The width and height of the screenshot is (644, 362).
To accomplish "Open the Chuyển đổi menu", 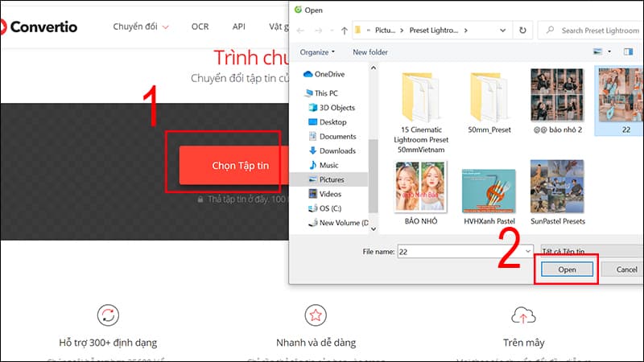I will pos(141,27).
